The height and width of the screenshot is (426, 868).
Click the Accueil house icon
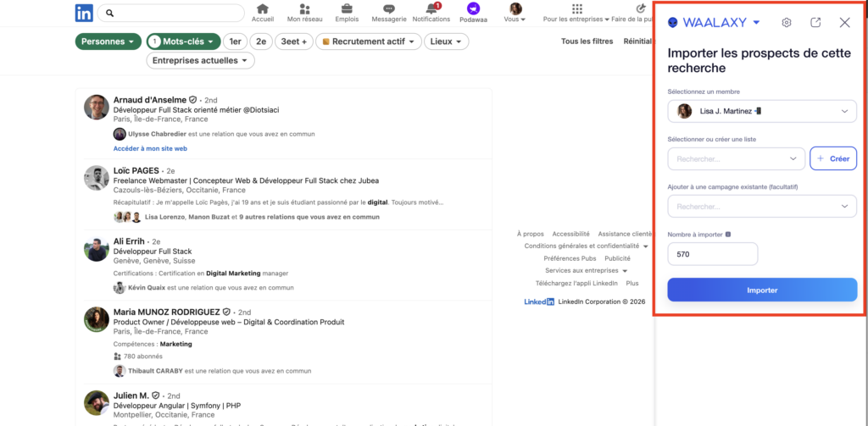pyautogui.click(x=263, y=8)
